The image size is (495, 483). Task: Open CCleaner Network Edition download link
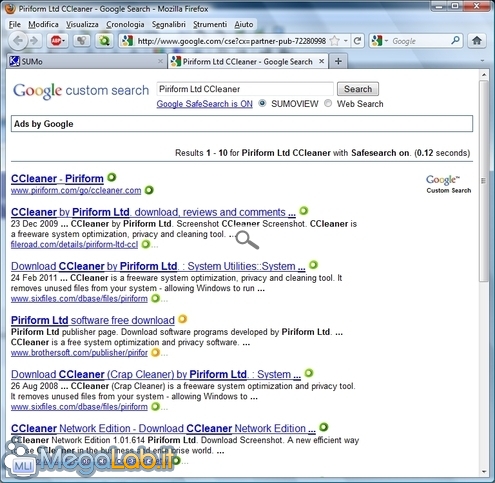(163, 428)
